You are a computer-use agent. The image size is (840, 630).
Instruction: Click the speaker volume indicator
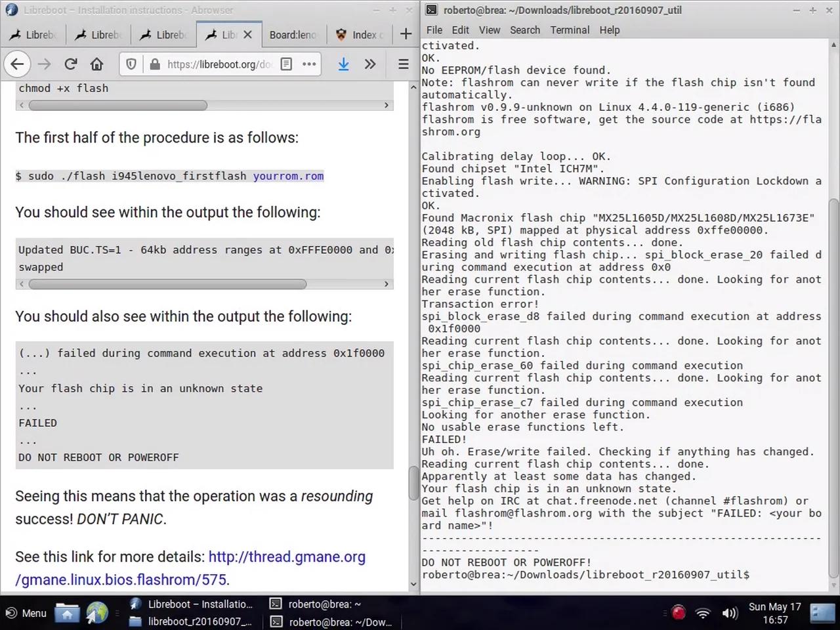click(730, 613)
